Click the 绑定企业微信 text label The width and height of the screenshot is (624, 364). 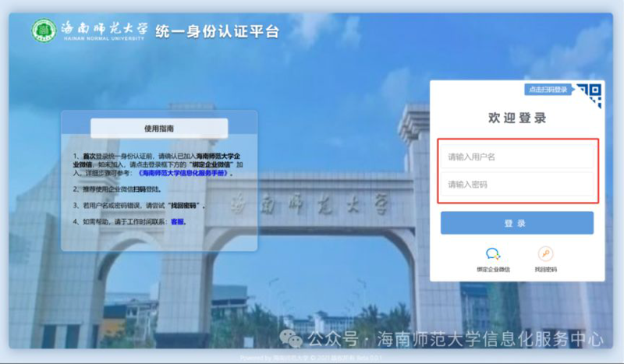pyautogui.click(x=493, y=270)
